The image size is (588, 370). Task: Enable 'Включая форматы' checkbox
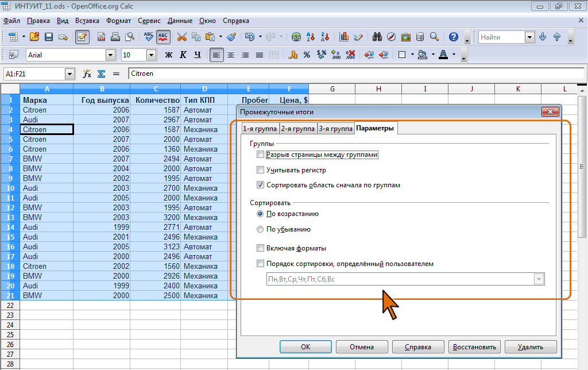tap(260, 248)
